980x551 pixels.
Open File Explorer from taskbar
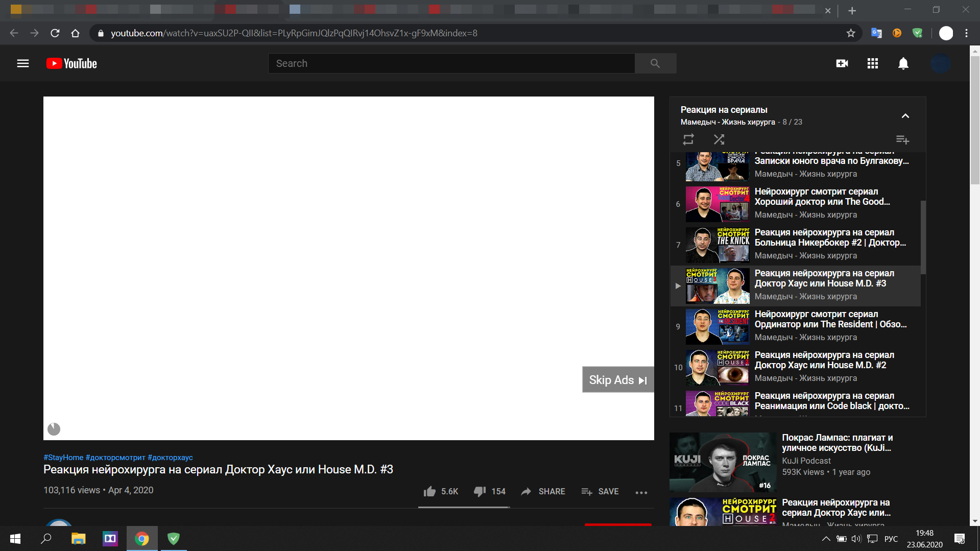coord(78,539)
